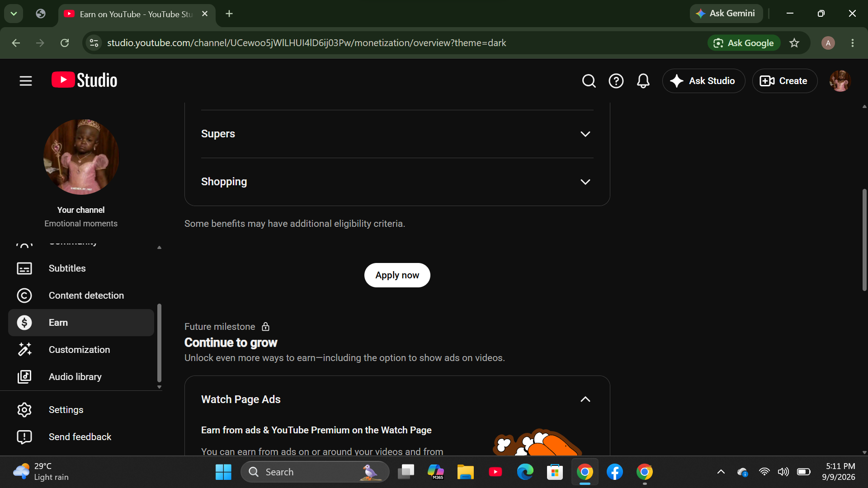Open Microsoft Edge from the taskbar

(525, 472)
